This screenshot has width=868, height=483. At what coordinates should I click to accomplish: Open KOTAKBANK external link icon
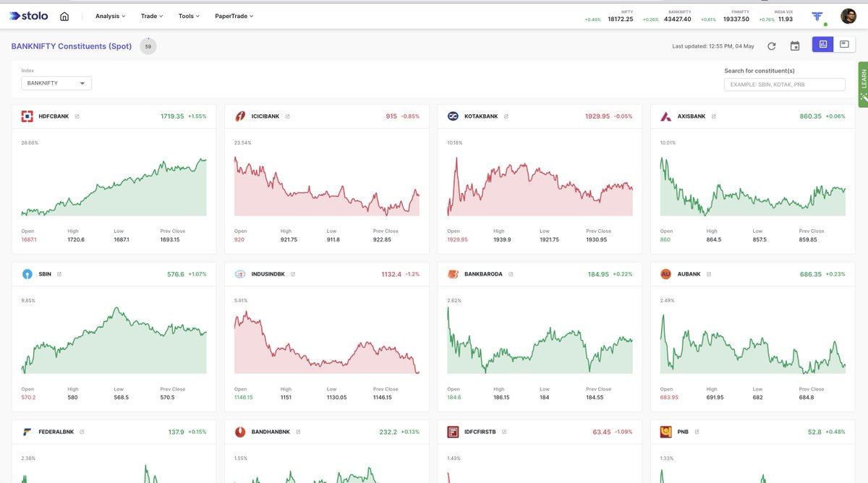tap(506, 116)
